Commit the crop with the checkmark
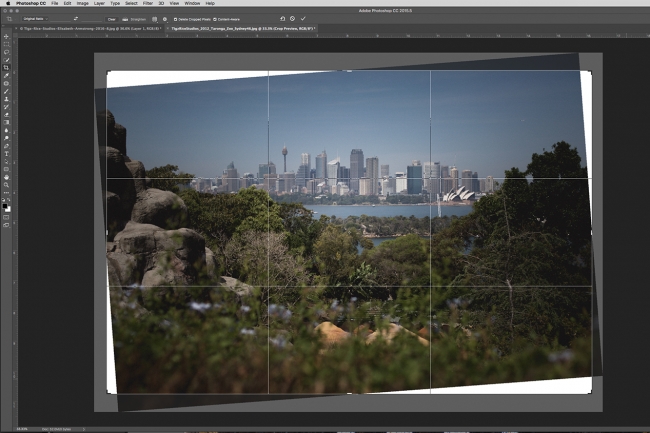The image size is (650, 433). click(x=303, y=19)
